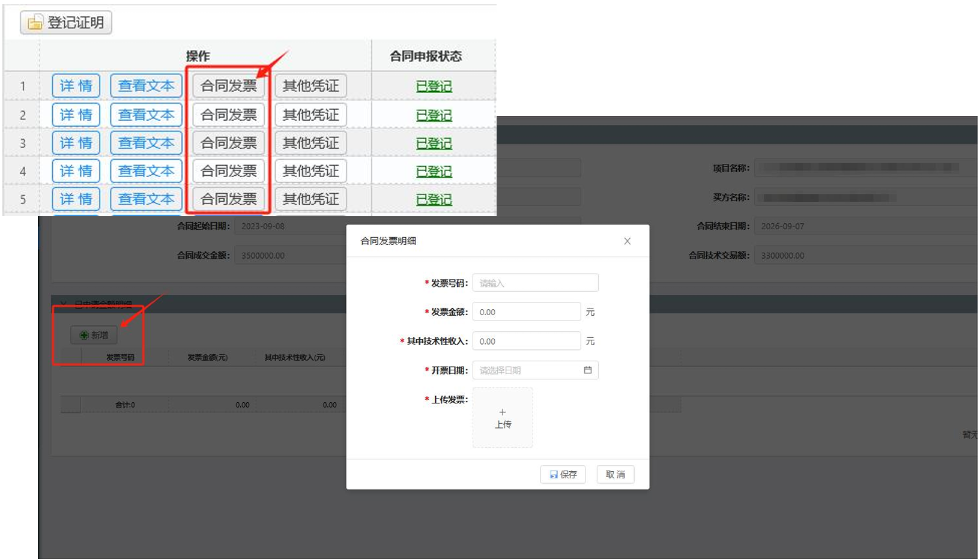980x560 pixels.
Task: Click the 发票号码 column header
Action: (x=120, y=357)
